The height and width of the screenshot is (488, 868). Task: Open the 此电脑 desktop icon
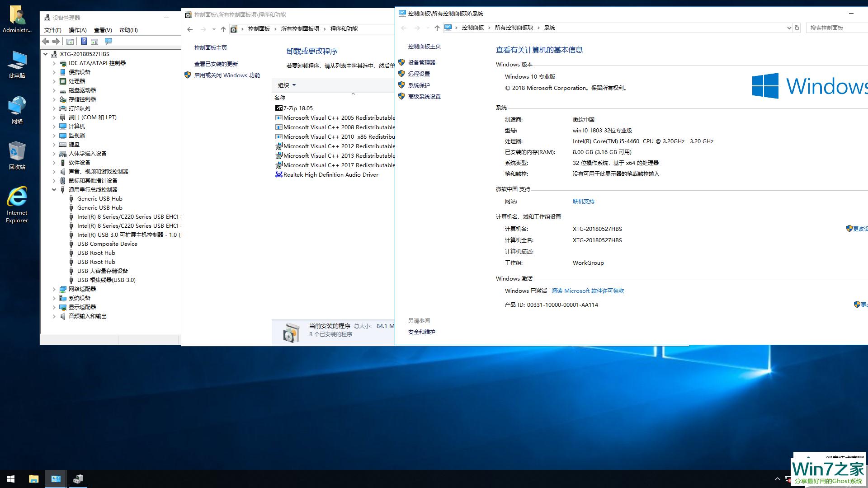pyautogui.click(x=17, y=65)
